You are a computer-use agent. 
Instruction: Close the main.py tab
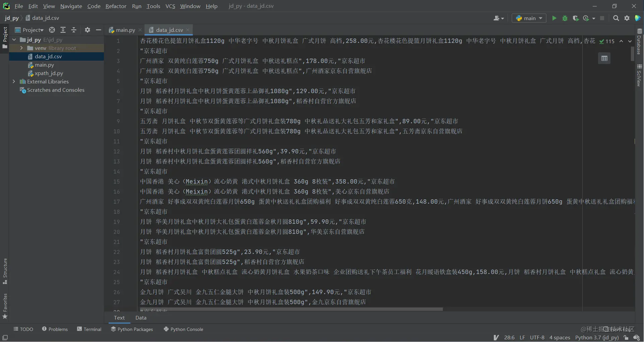coord(140,30)
